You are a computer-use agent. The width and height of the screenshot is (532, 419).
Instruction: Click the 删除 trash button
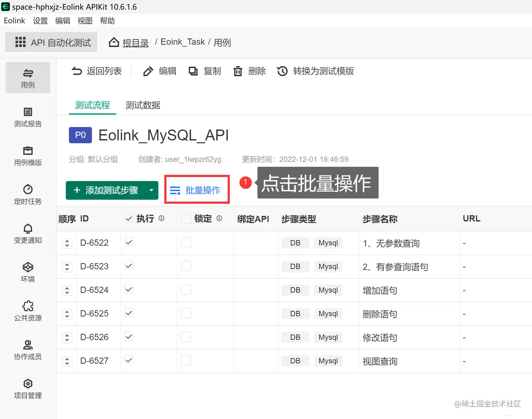click(x=249, y=71)
